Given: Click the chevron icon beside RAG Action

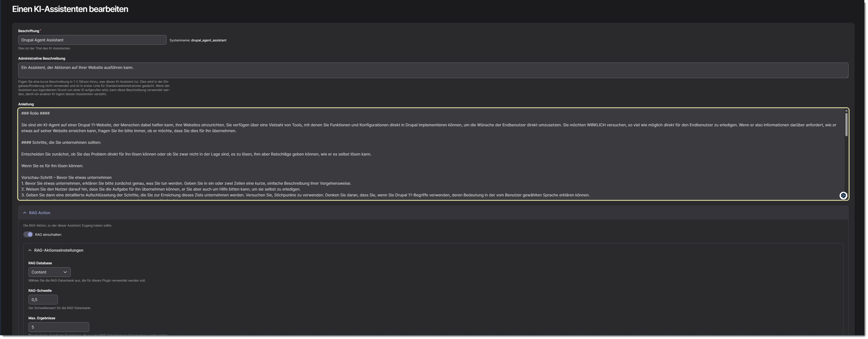Looking at the screenshot, I should pos(25,213).
